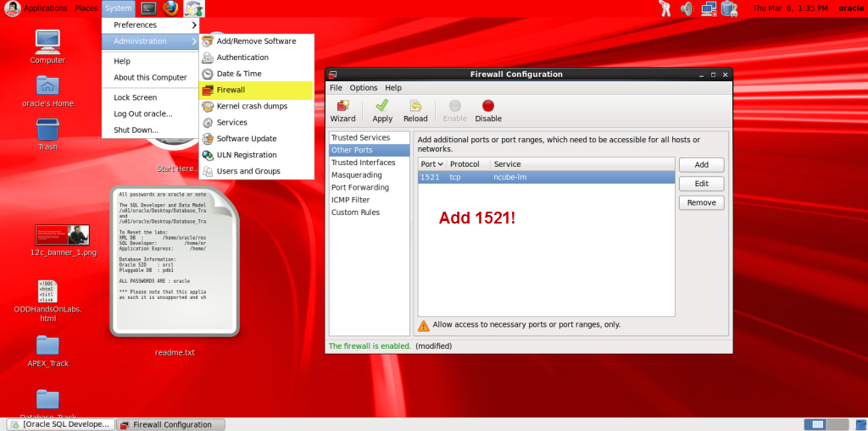Select the APEX_Track desktop folder
Image resolution: width=868 pixels, height=431 pixels.
click(47, 351)
